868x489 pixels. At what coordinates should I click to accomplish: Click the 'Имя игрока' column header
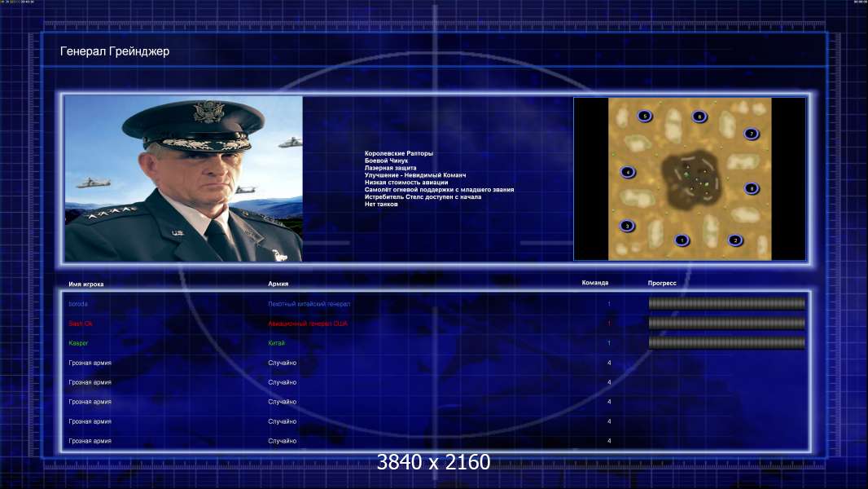pyautogui.click(x=85, y=284)
